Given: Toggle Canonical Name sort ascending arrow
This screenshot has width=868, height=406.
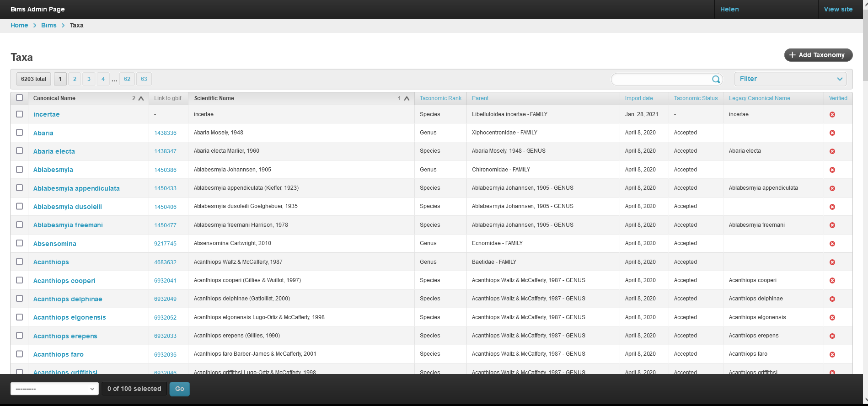Looking at the screenshot, I should pos(141,98).
